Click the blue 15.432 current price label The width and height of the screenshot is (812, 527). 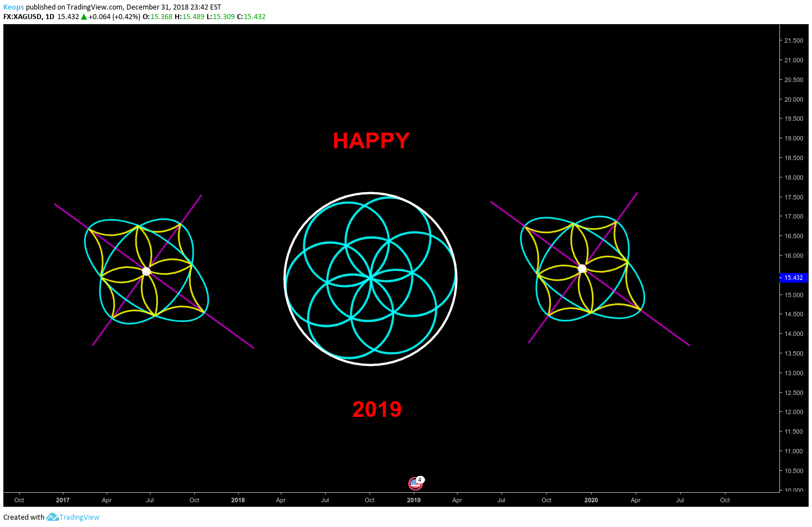[x=793, y=278]
